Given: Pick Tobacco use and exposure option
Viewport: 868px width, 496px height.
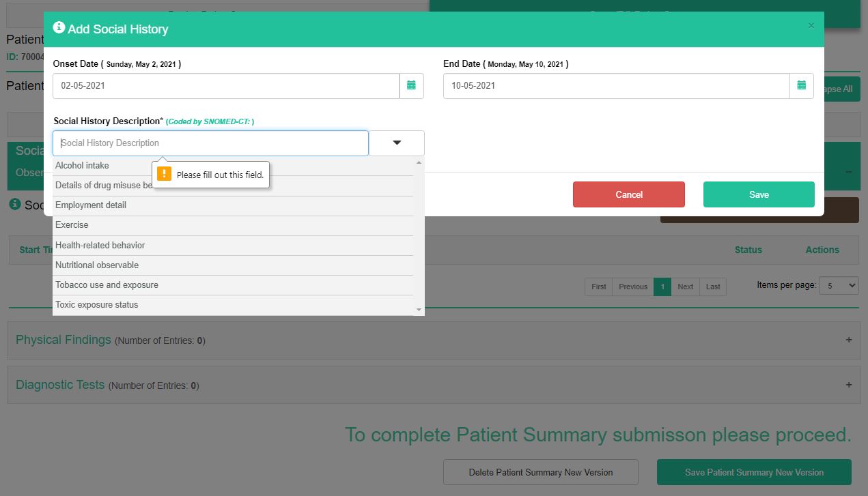Looking at the screenshot, I should [107, 285].
